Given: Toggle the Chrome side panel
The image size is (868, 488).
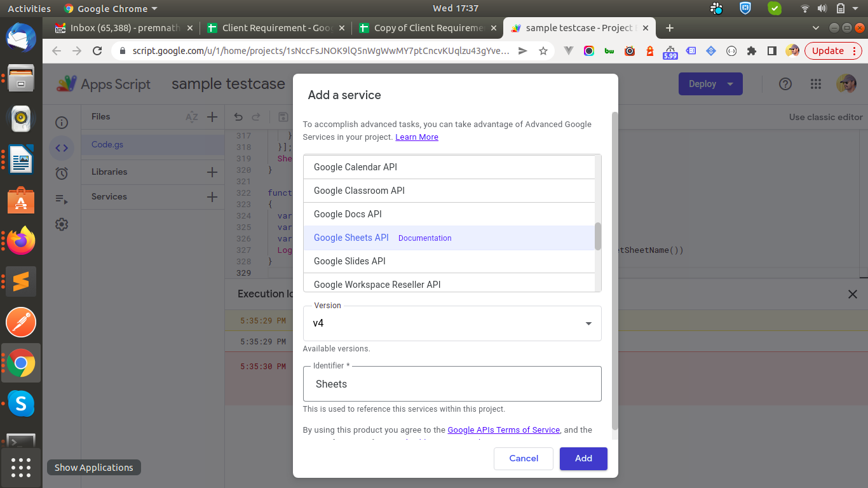Looking at the screenshot, I should click(772, 51).
